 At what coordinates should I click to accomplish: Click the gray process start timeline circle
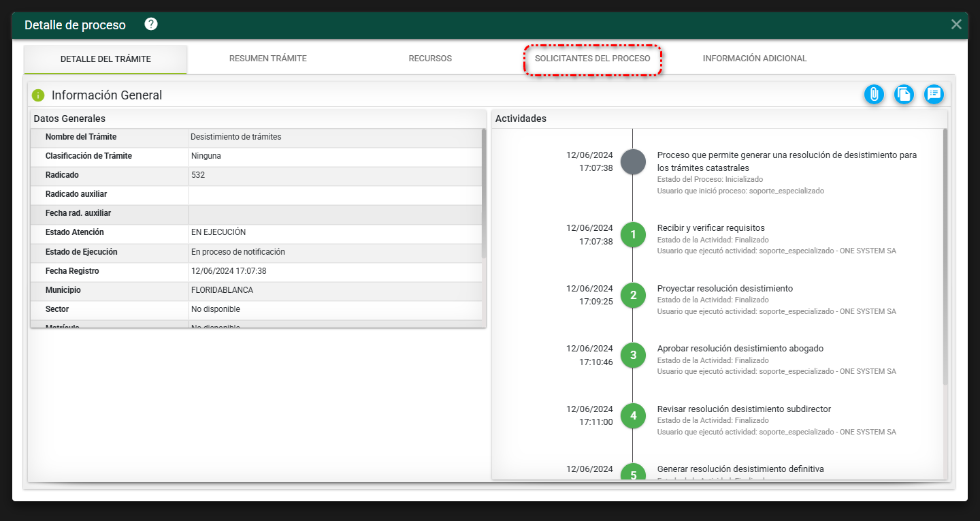point(633,162)
